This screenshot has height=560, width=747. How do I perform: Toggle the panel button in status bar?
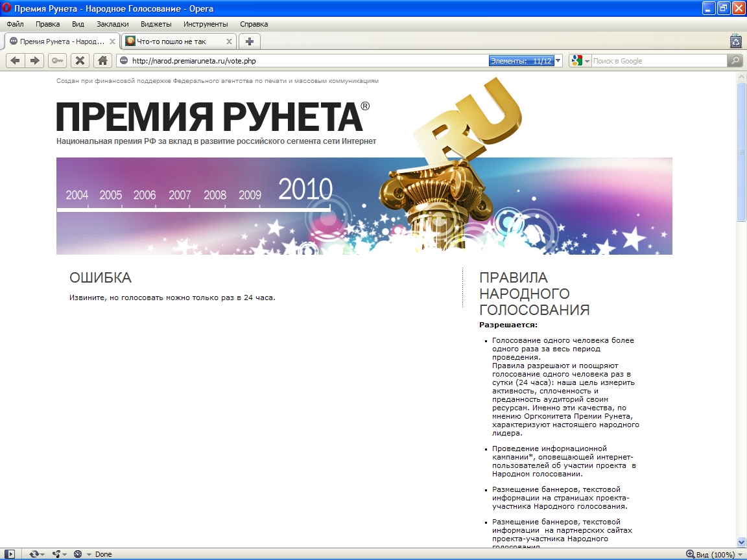(x=10, y=554)
